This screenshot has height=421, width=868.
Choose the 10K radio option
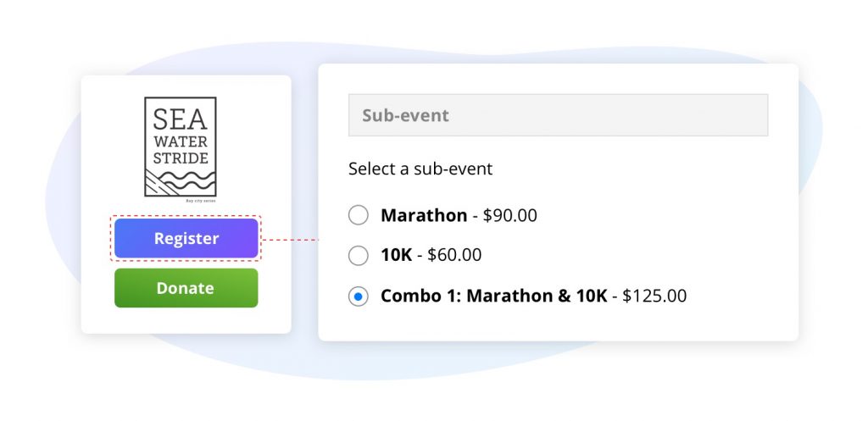tap(359, 255)
